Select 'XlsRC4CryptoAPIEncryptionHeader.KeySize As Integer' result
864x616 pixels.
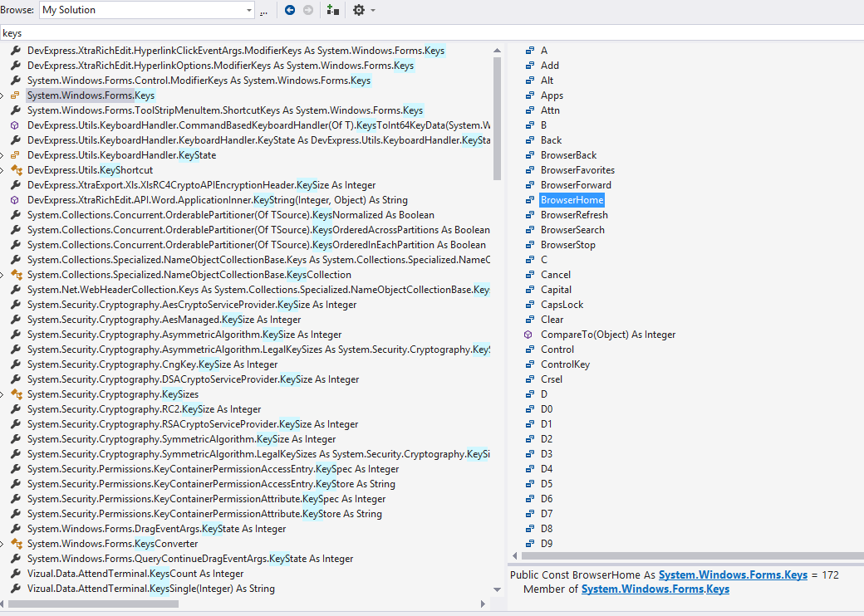pos(202,185)
